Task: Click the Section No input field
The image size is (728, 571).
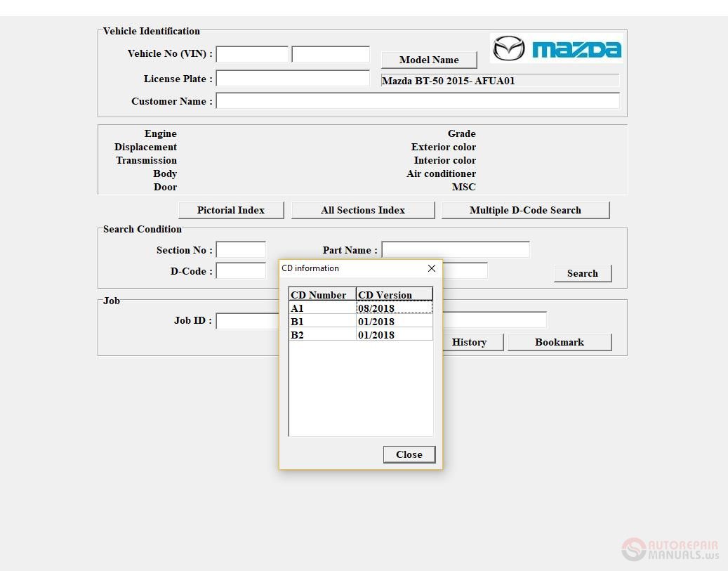Action: click(241, 249)
